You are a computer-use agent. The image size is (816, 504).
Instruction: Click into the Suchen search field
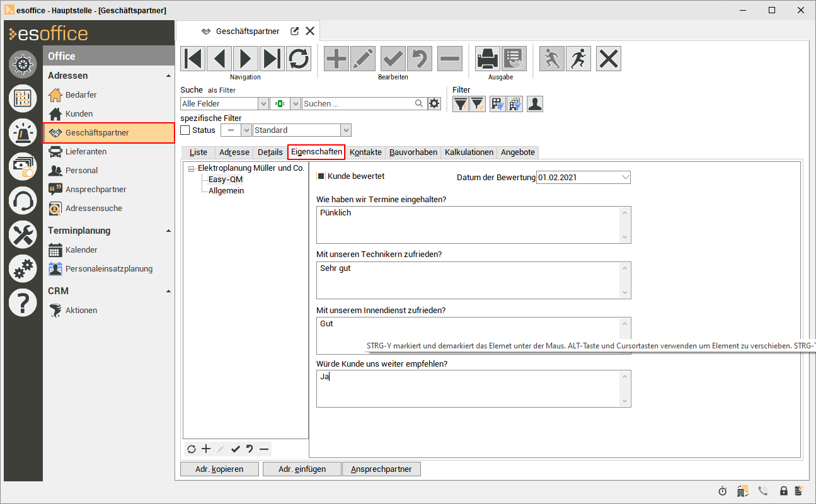pos(357,104)
